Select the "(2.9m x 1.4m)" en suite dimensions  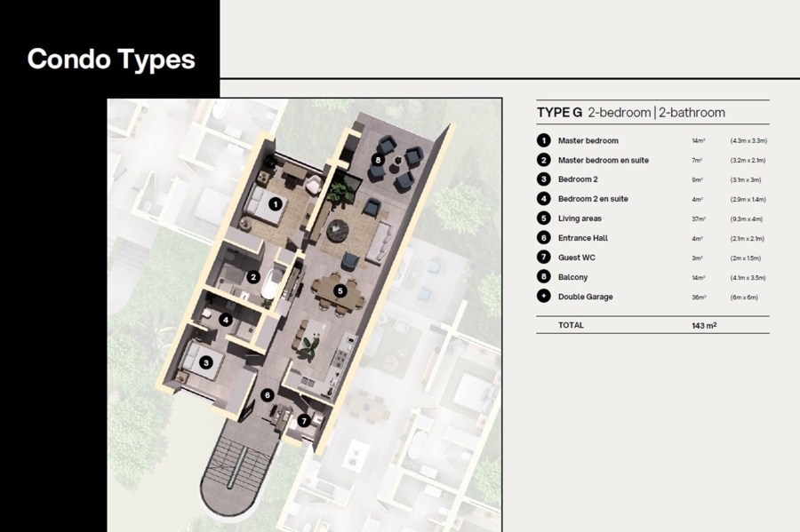tap(748, 199)
